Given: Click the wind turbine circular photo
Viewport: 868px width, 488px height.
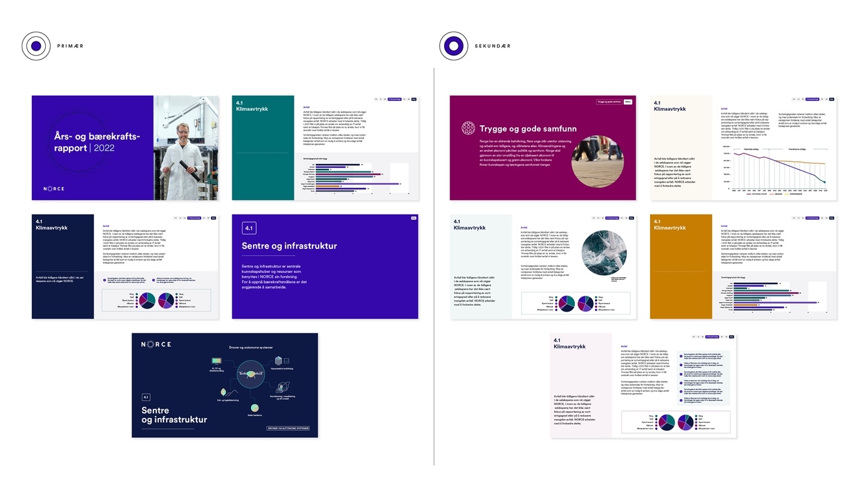Looking at the screenshot, I should [x=602, y=252].
